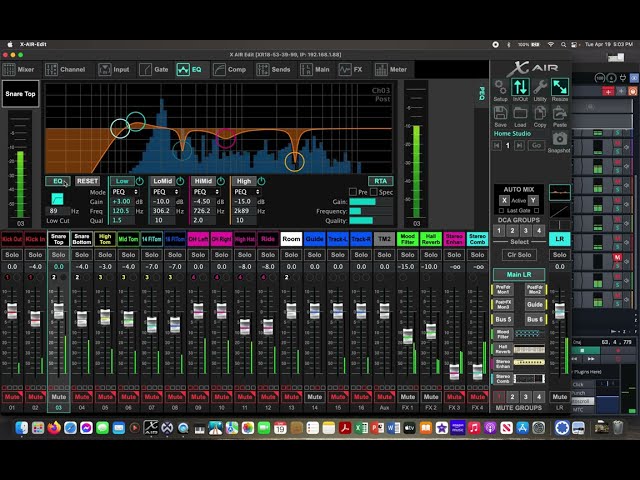Image resolution: width=640 pixels, height=480 pixels.
Task: Open the LoMid band Mode PEQ dropdown
Action: [166, 192]
